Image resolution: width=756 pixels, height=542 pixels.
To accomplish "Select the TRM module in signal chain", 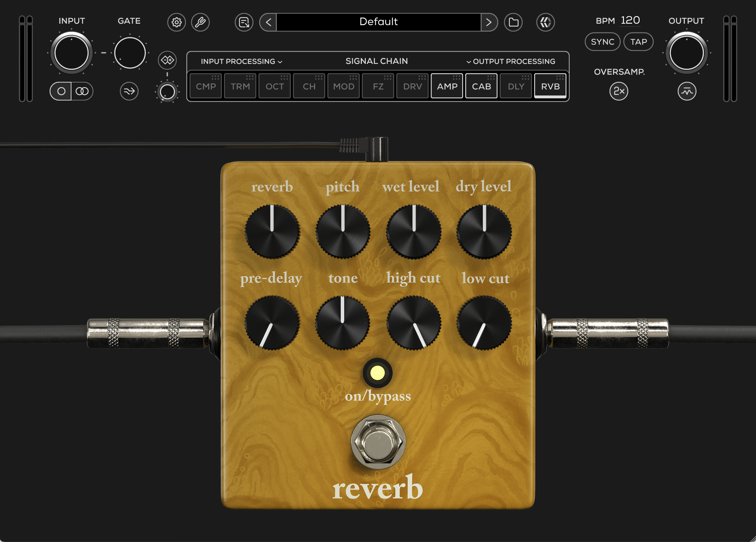I will click(240, 86).
